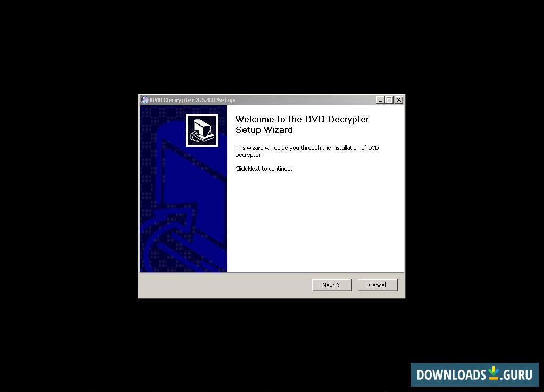Click the 'This wizard will guide you' paragraph
This screenshot has width=544, height=392.
click(x=307, y=151)
